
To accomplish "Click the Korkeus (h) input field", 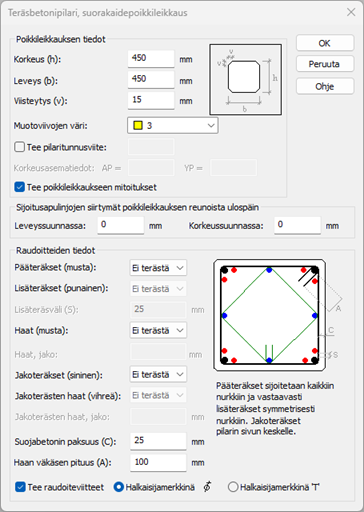I will pos(151,59).
